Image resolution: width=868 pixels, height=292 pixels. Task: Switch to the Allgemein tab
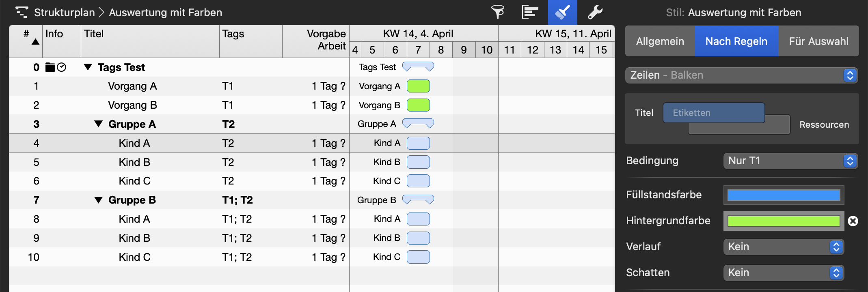click(660, 41)
